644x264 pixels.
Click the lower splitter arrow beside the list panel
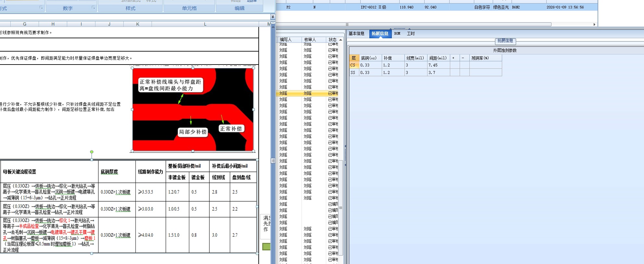(345, 165)
